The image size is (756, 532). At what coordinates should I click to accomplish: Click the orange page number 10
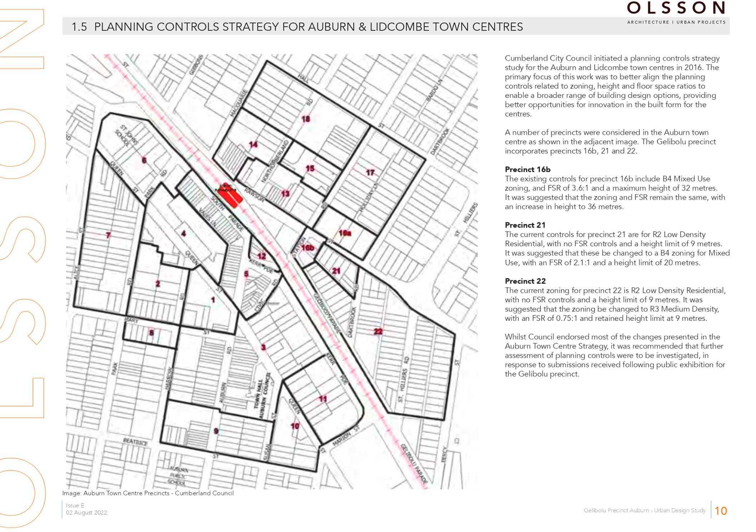tap(721, 510)
